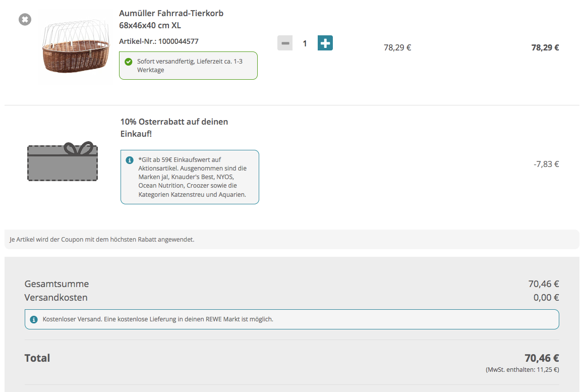584x392 pixels.
Task: Click the info icon in Osterrabatt conditions
Action: point(130,160)
